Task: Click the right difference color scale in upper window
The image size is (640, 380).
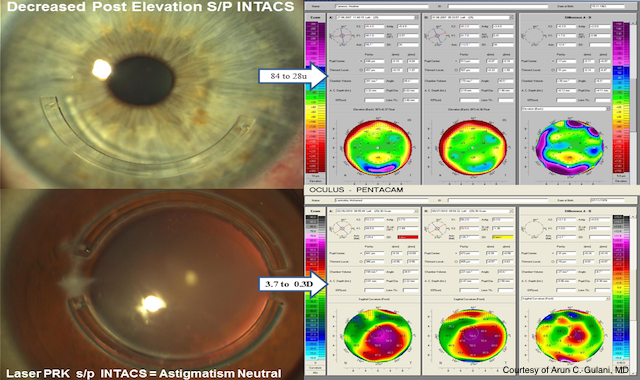Action: click(x=621, y=97)
